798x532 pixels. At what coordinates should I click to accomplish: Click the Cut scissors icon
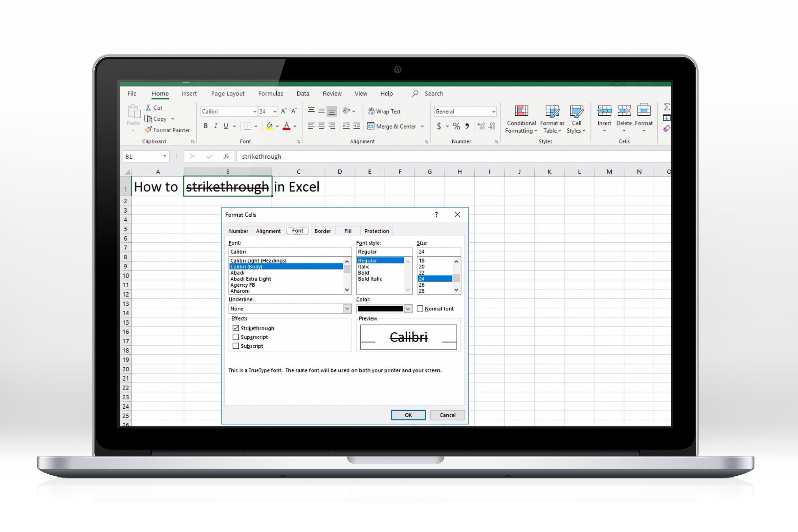148,108
